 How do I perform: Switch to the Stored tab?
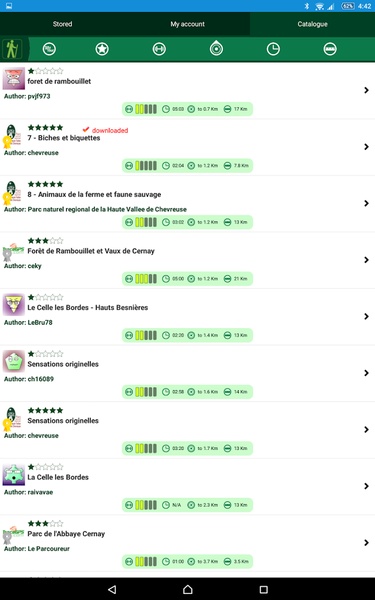tap(62, 24)
